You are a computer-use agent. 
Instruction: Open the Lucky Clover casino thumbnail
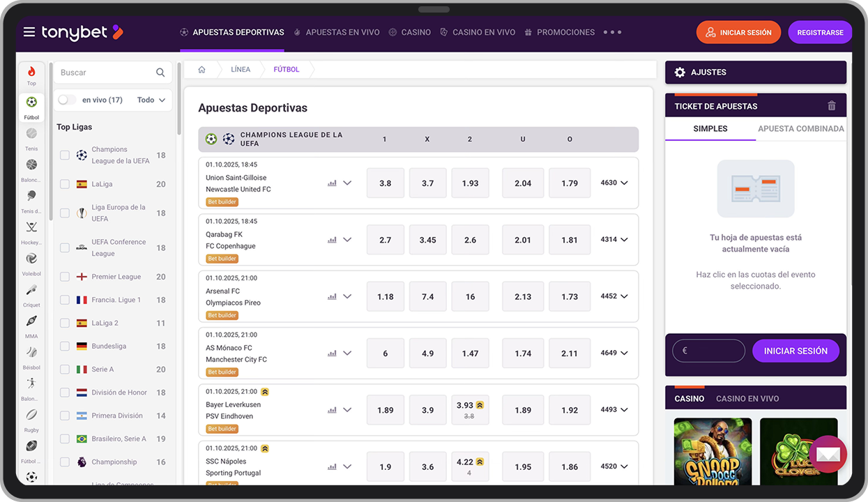pyautogui.click(x=799, y=451)
